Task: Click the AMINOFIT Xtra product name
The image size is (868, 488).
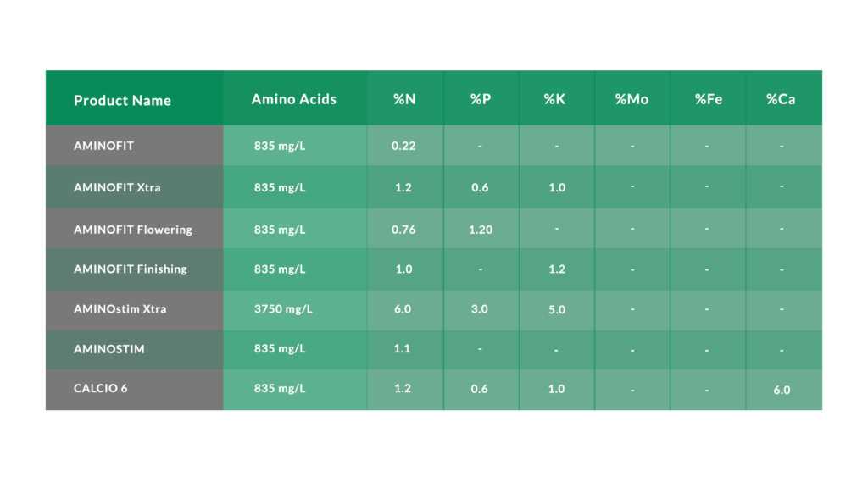Action: (117, 187)
